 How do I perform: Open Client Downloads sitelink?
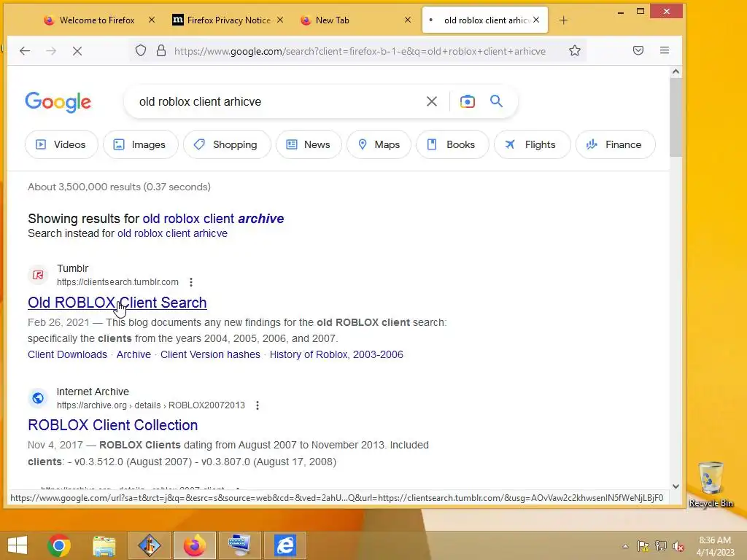coord(67,354)
